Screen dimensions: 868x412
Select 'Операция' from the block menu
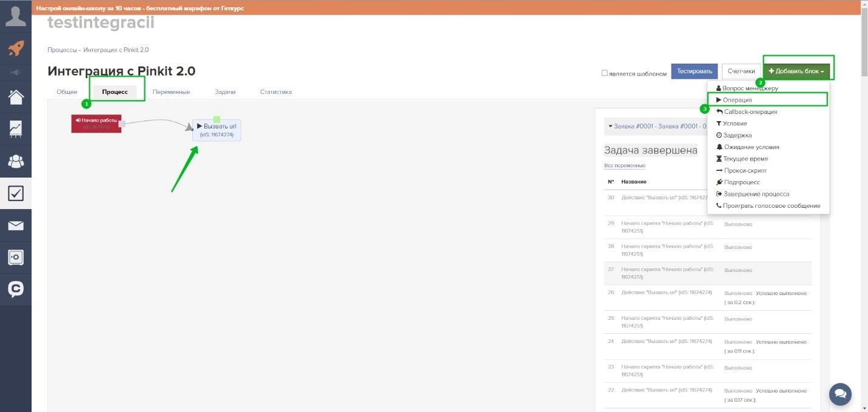click(x=737, y=100)
